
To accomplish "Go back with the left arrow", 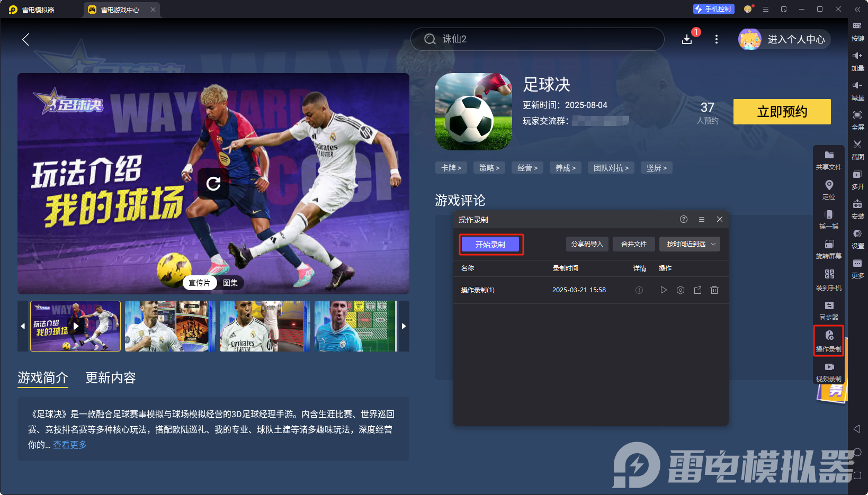I will pos(25,39).
